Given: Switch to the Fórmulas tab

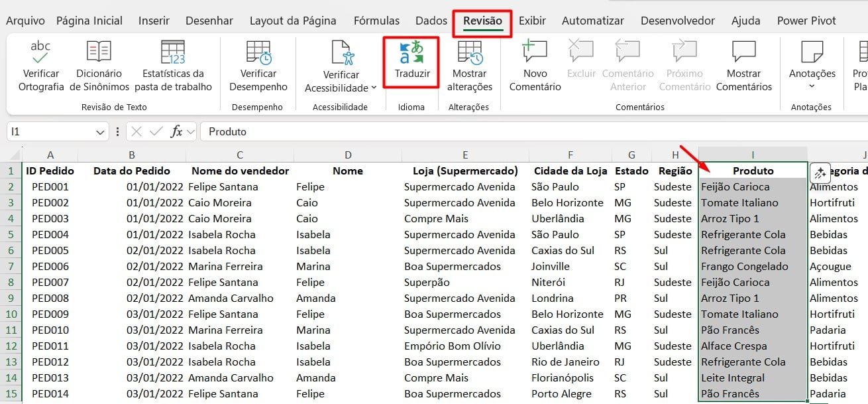Looking at the screenshot, I should (x=376, y=21).
